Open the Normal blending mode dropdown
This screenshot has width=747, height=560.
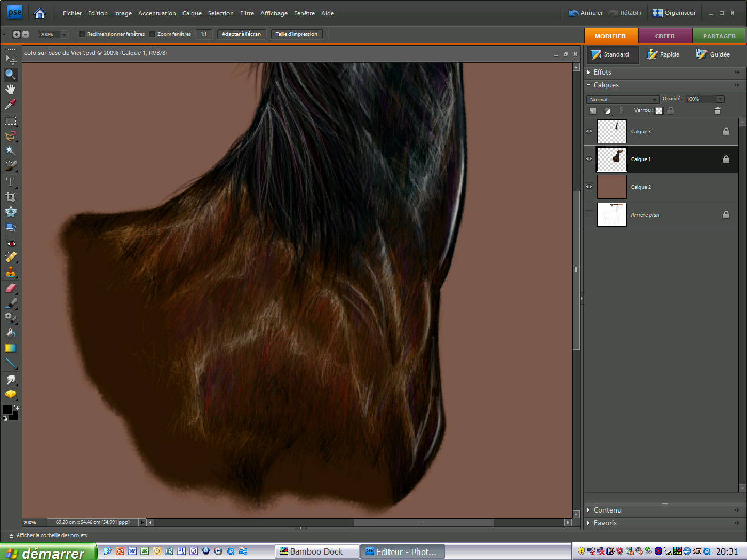(x=623, y=99)
